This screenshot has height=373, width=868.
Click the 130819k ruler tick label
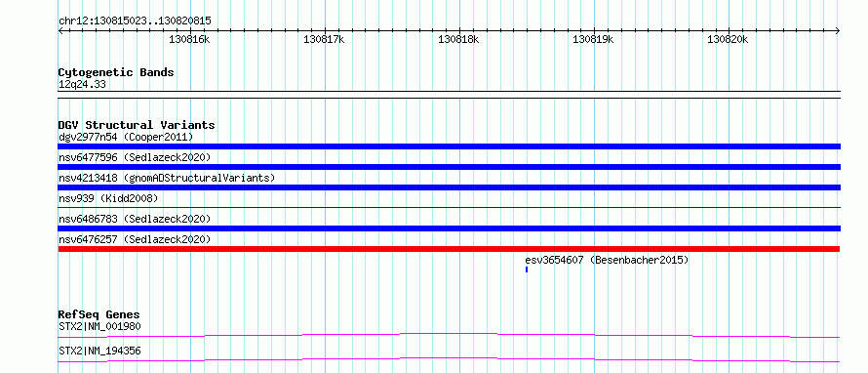coord(593,39)
